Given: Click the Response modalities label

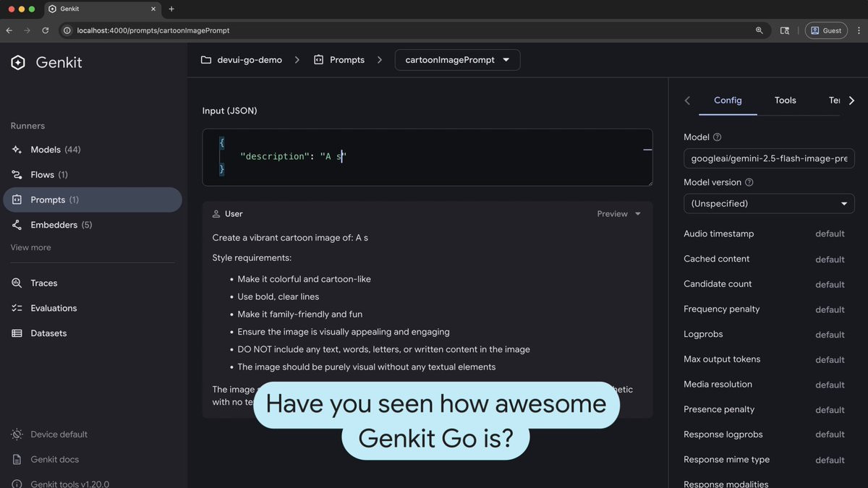Looking at the screenshot, I should (x=726, y=484).
